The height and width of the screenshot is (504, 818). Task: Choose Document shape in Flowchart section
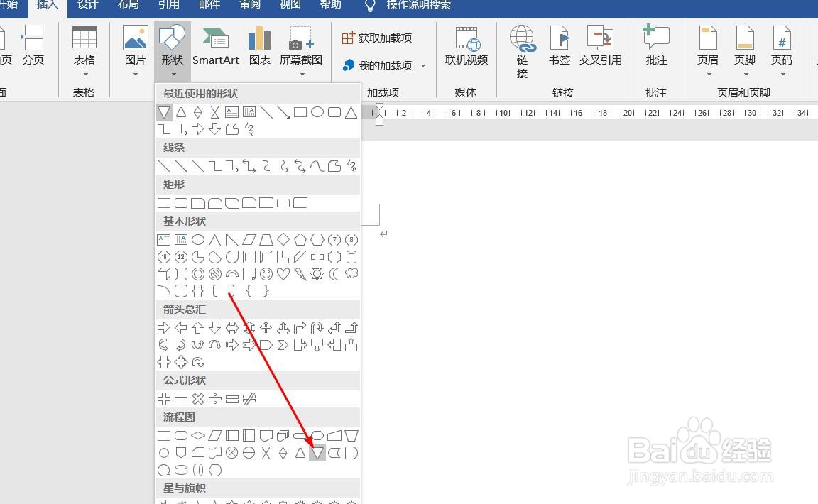(x=266, y=436)
